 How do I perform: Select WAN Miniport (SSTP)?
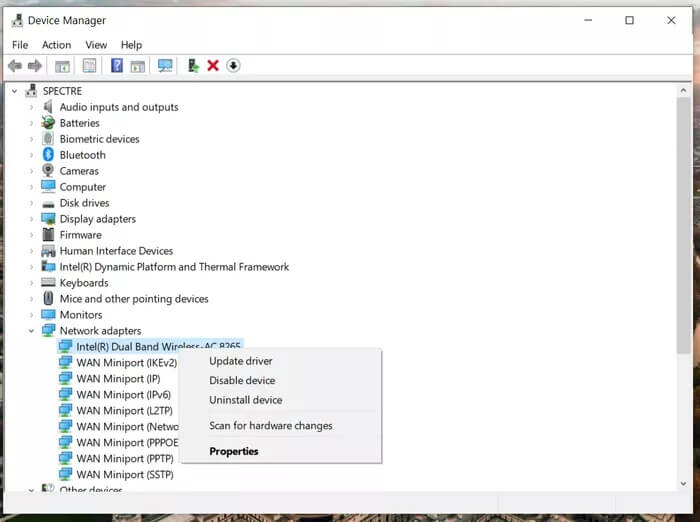[125, 474]
